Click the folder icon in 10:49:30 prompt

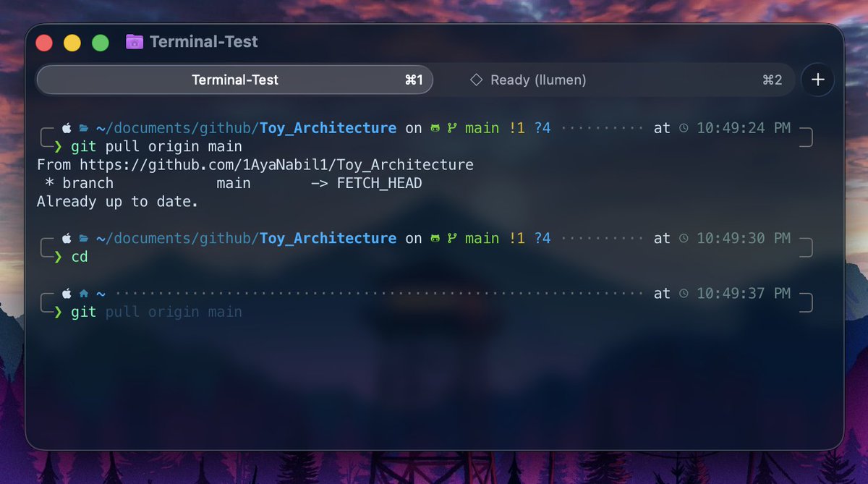pos(84,238)
